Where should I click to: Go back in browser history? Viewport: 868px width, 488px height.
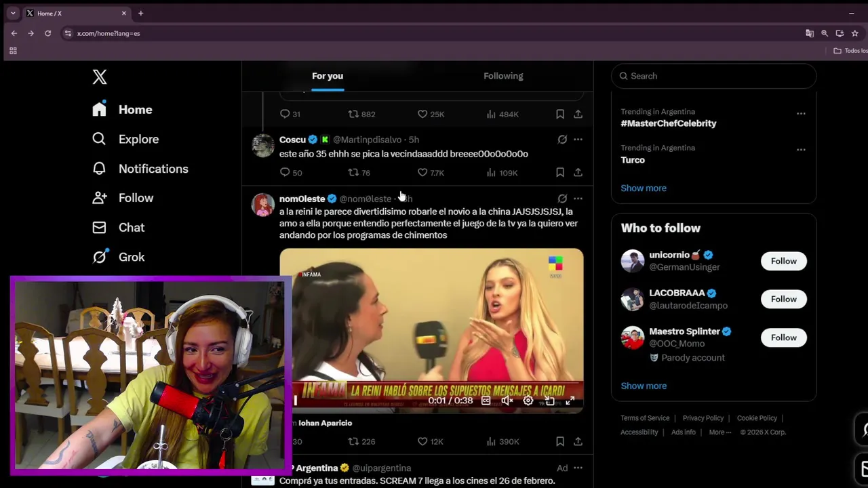[x=14, y=33]
